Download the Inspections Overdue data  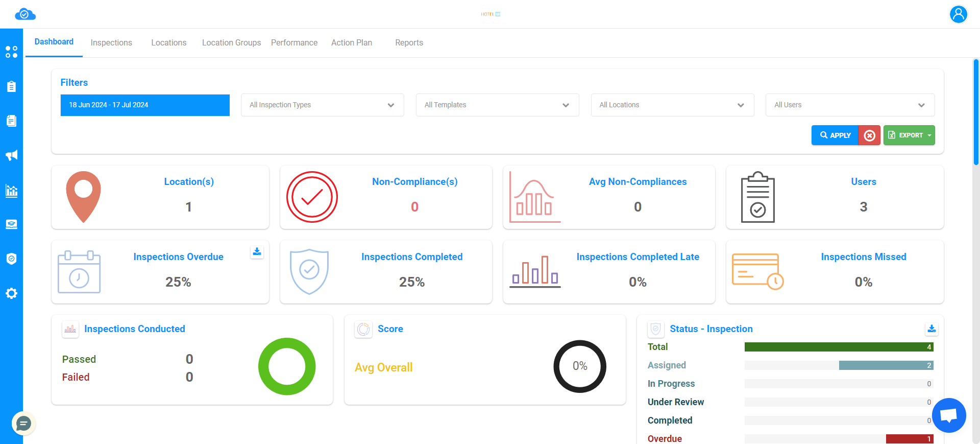[257, 251]
